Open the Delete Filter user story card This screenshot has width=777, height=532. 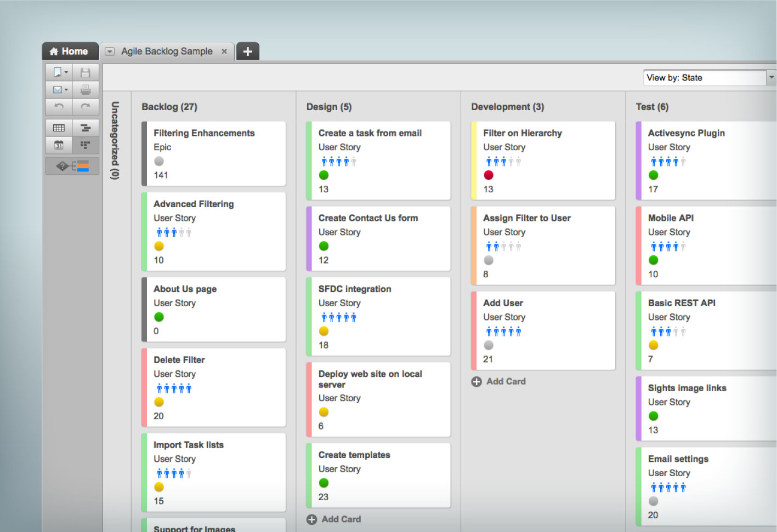[214, 387]
